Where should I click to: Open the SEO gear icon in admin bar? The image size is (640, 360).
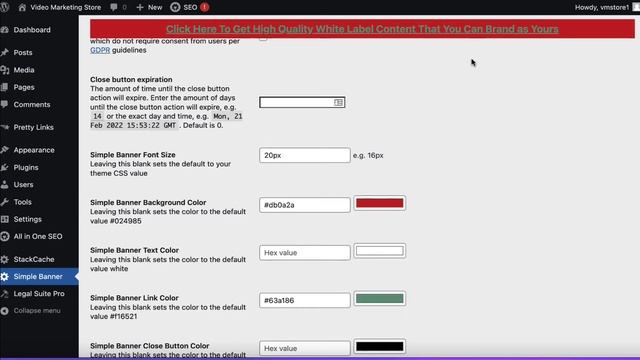click(175, 7)
